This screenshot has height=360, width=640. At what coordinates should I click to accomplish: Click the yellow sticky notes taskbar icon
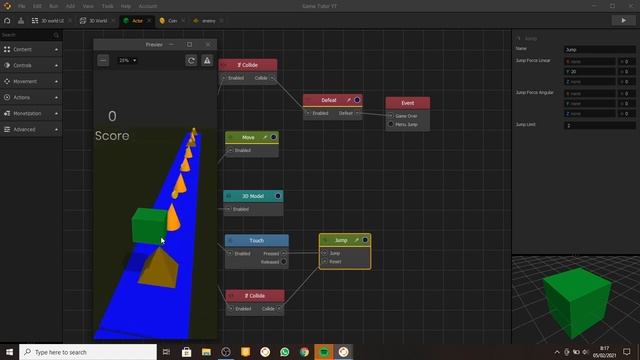[x=245, y=352]
